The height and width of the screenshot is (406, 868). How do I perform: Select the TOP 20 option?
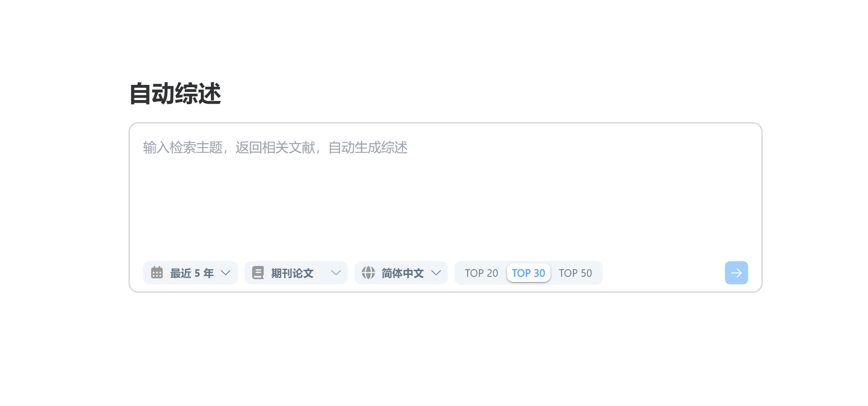tap(481, 273)
